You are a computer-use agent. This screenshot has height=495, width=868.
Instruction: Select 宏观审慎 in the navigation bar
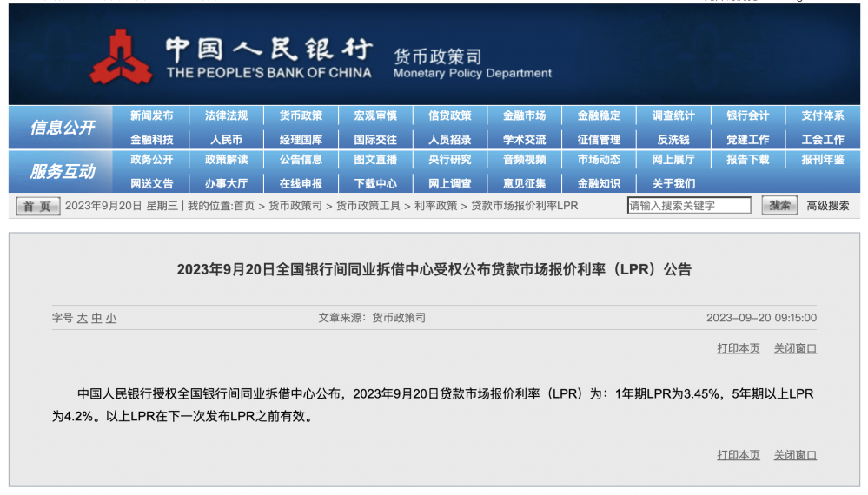click(x=375, y=115)
